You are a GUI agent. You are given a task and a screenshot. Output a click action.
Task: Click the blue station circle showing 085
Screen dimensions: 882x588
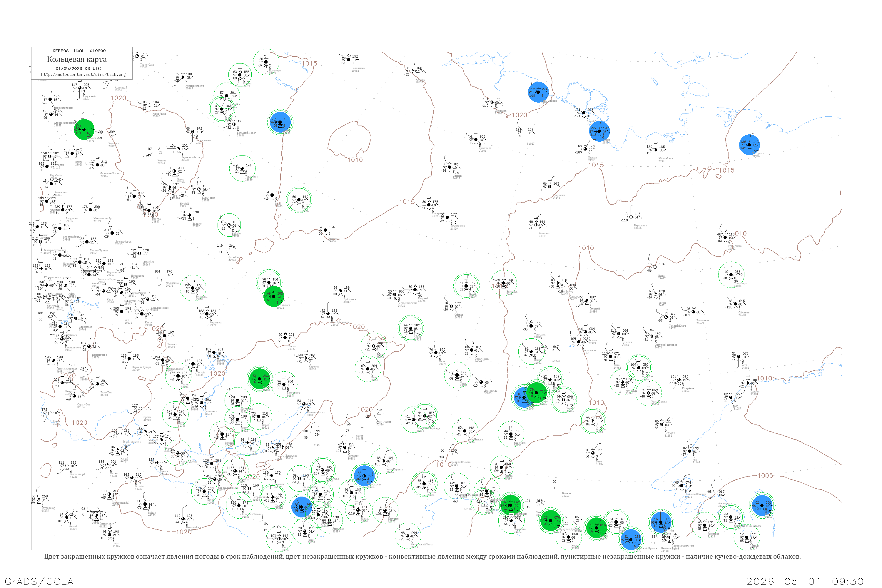pos(661,522)
